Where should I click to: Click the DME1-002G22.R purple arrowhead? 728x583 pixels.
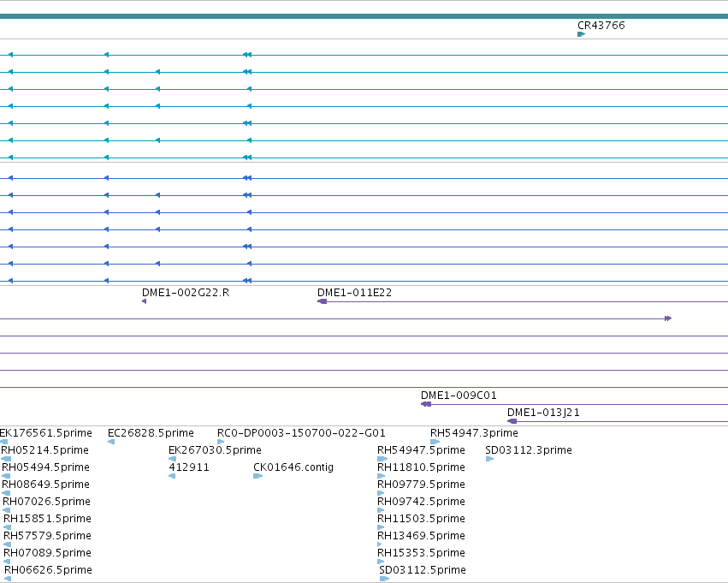pyautogui.click(x=145, y=301)
